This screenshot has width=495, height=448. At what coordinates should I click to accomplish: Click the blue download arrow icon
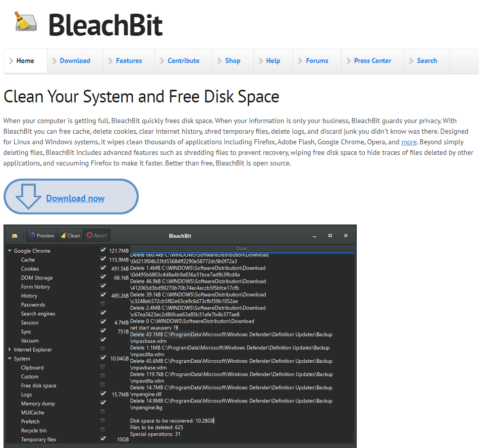click(28, 196)
